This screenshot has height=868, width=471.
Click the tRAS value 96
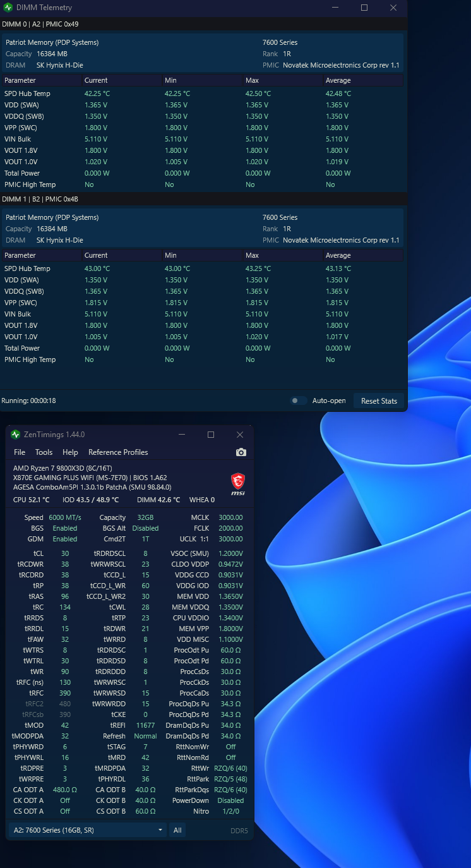pos(65,596)
